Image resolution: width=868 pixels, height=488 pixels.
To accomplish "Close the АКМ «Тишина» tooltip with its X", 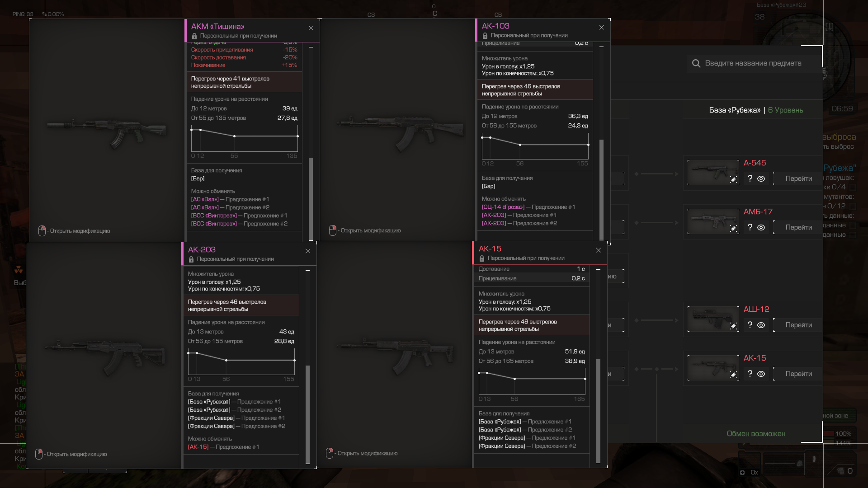I will coord(311,28).
